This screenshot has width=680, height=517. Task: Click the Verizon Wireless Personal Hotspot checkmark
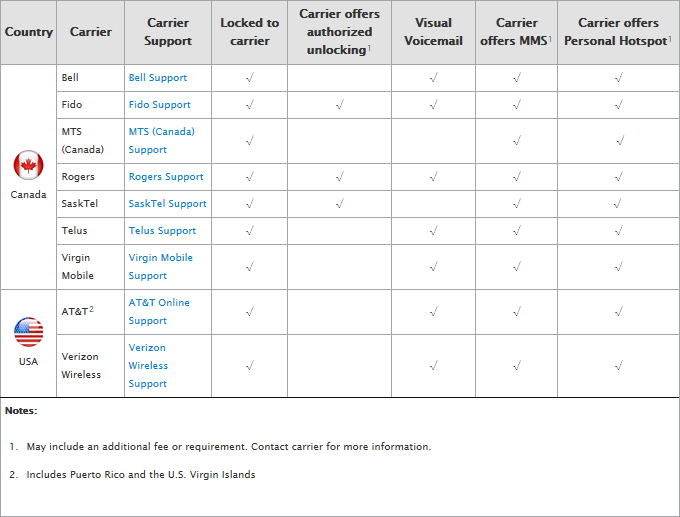coord(618,366)
